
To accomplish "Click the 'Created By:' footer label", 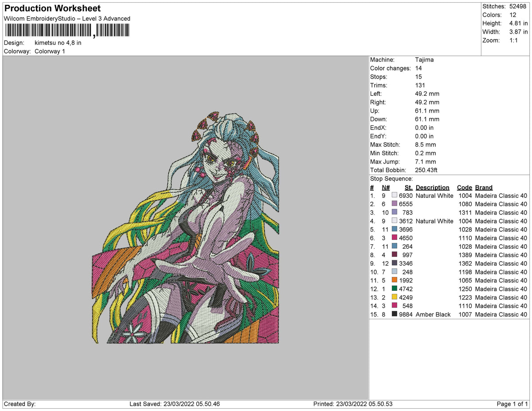I will click(20, 404).
